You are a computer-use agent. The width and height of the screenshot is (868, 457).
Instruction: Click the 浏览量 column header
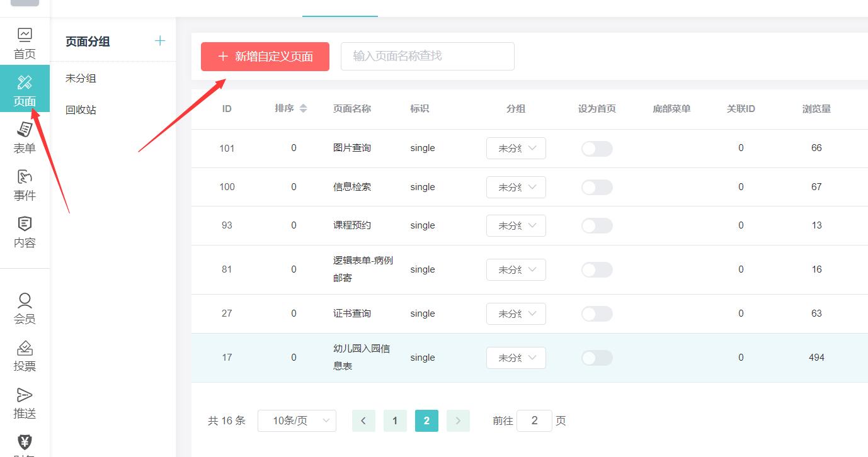816,109
